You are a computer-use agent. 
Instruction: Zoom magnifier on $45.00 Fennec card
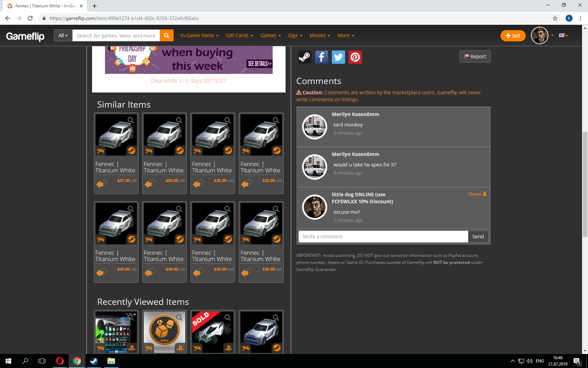[131, 209]
